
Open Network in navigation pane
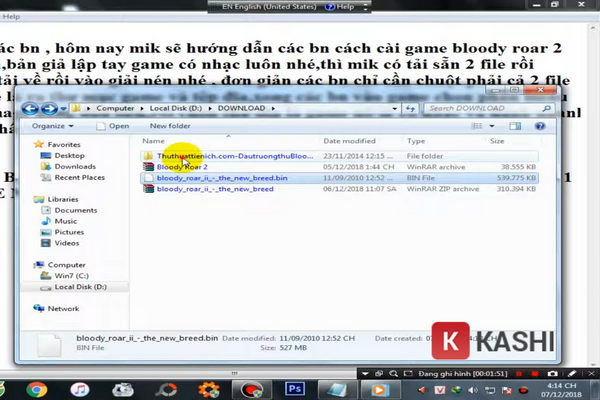click(63, 309)
